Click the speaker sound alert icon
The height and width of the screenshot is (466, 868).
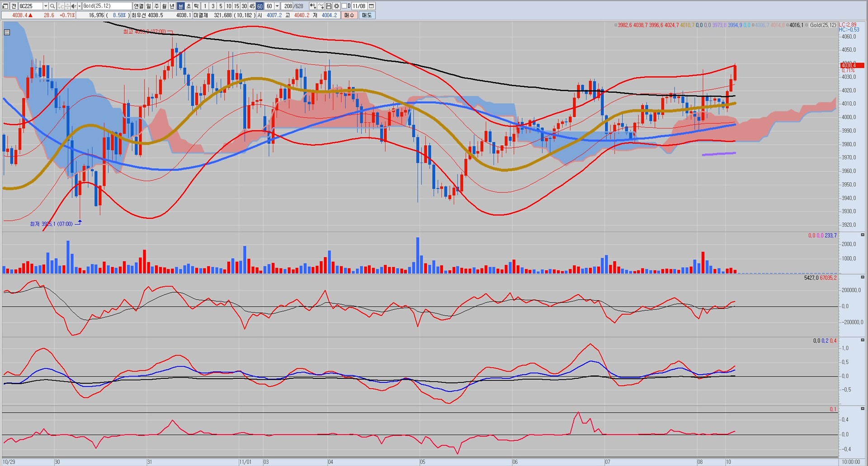[73, 6]
